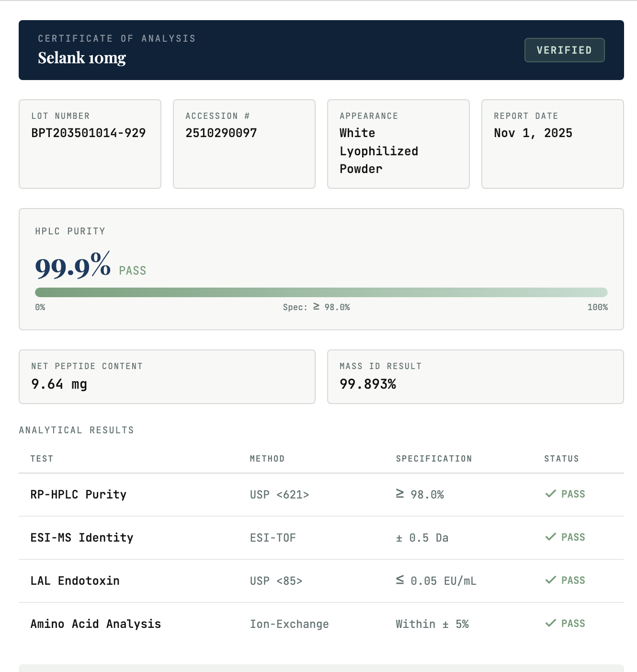Screen dimensions: 637x672
Task: Click the METHOD column header
Action: (267, 459)
